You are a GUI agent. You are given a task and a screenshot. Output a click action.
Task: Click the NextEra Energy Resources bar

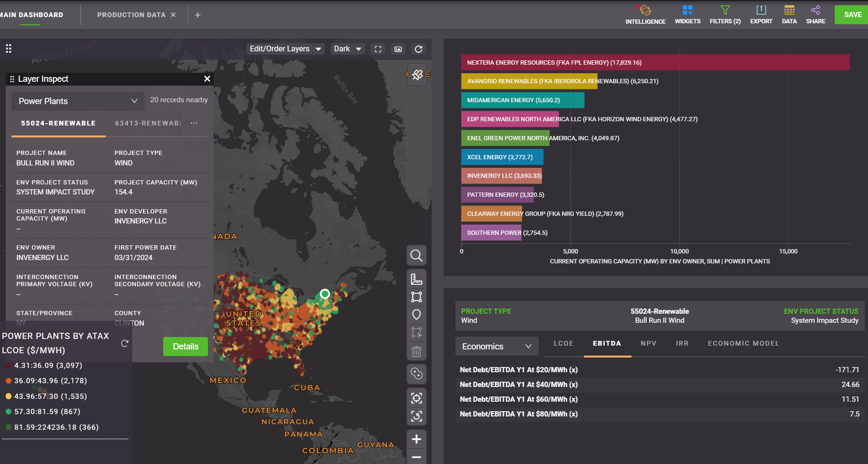point(655,63)
